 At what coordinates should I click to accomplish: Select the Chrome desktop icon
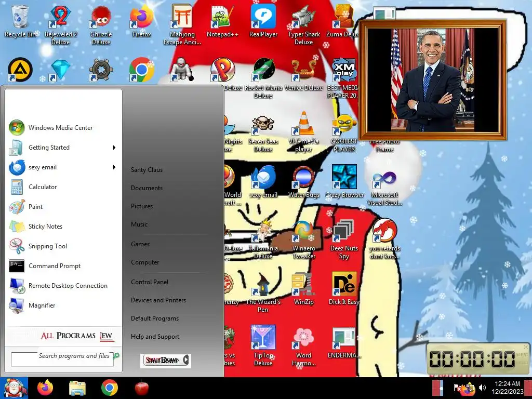141,70
